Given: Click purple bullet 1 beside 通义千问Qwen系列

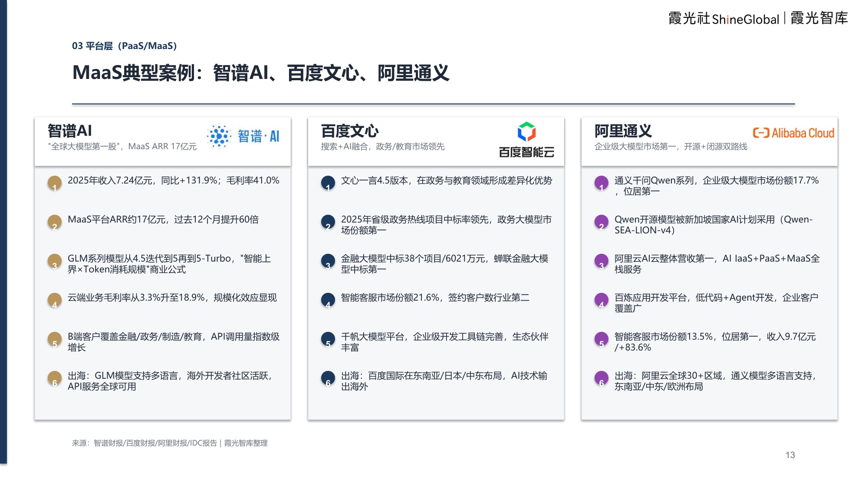Looking at the screenshot, I should (602, 183).
